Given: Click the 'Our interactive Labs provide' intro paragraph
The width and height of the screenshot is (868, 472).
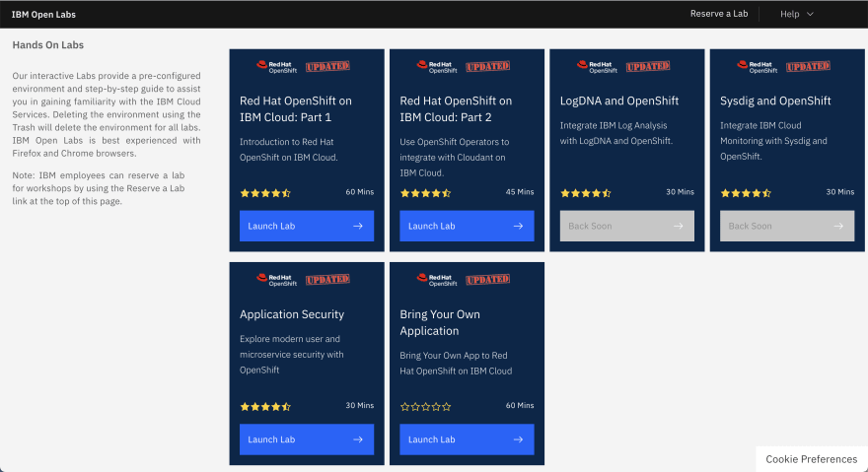Looking at the screenshot, I should [x=107, y=114].
